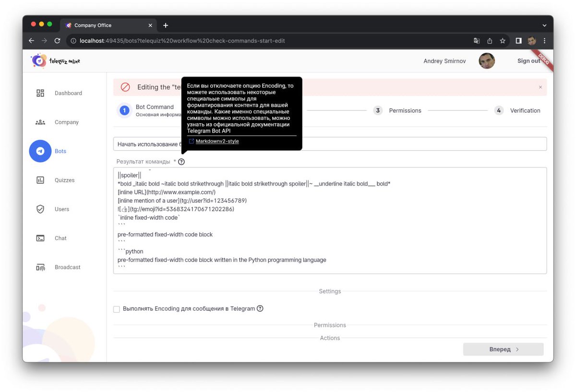
Task: Open the Quizzes chart icon
Action: [x=40, y=180]
